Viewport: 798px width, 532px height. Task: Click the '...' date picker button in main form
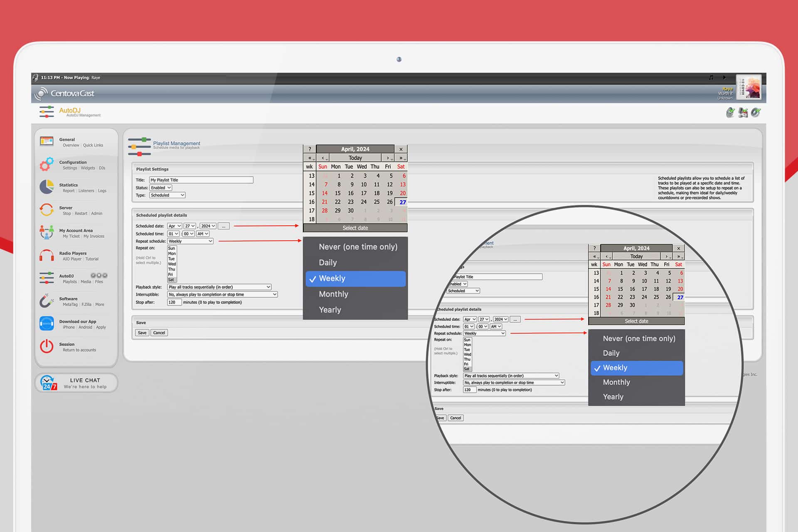[224, 226]
